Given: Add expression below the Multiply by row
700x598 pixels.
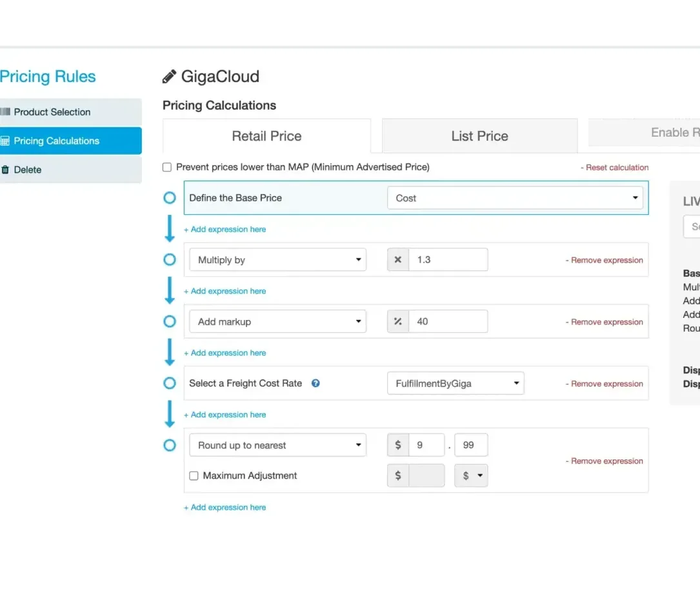Looking at the screenshot, I should tap(225, 291).
